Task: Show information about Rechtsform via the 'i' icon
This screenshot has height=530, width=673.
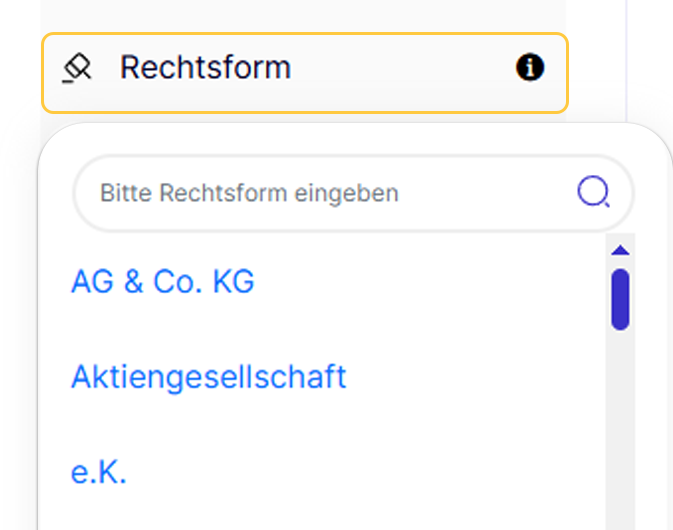Action: tap(530, 68)
